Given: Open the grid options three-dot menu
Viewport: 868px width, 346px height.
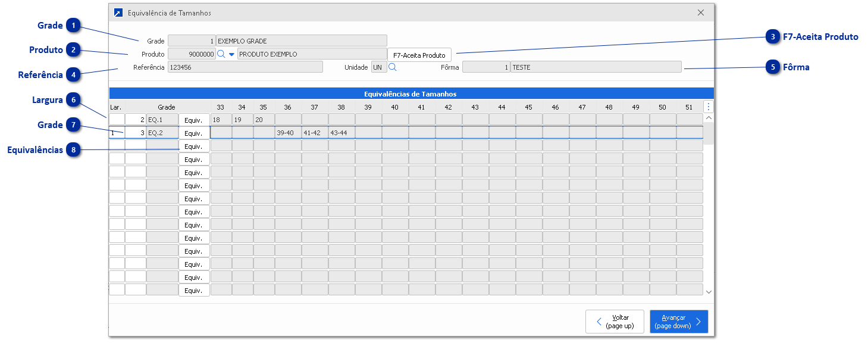Looking at the screenshot, I should (708, 107).
